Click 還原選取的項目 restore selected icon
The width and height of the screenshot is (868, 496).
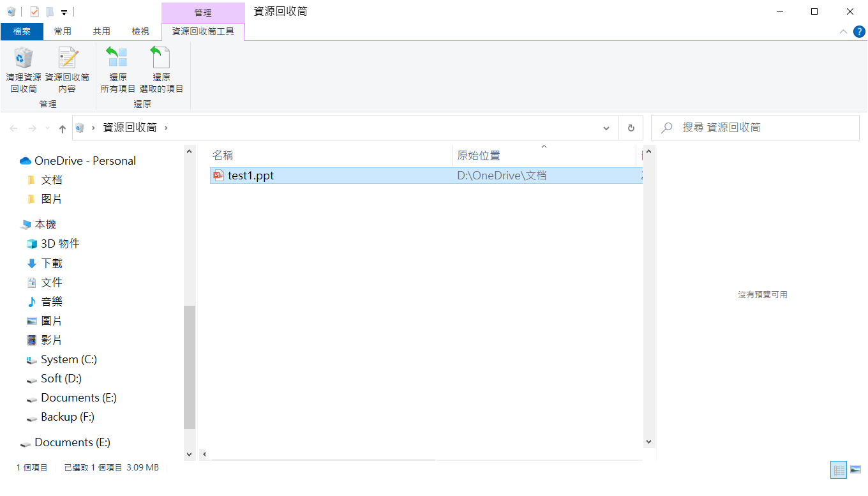pyautogui.click(x=161, y=59)
